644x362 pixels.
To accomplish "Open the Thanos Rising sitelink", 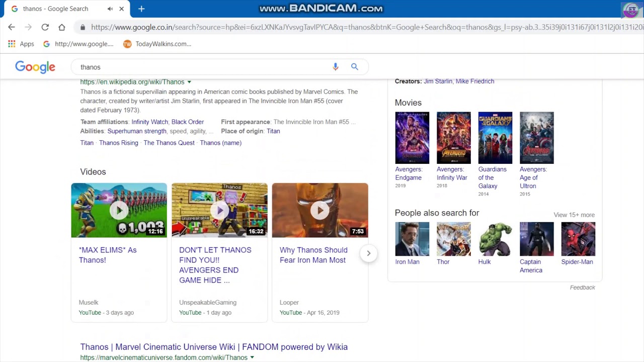I will (118, 143).
